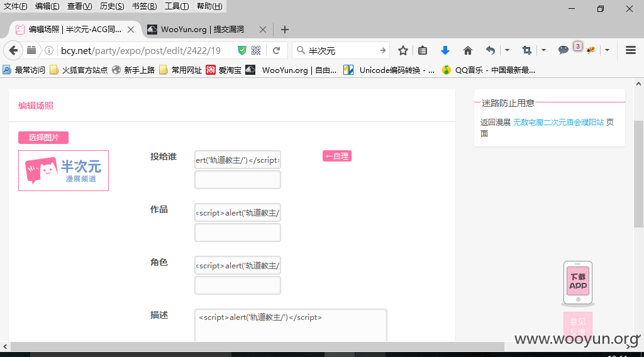This screenshot has height=357, width=644.
Task: Open the 火狐官方站点 bookmark folder
Action: point(79,70)
